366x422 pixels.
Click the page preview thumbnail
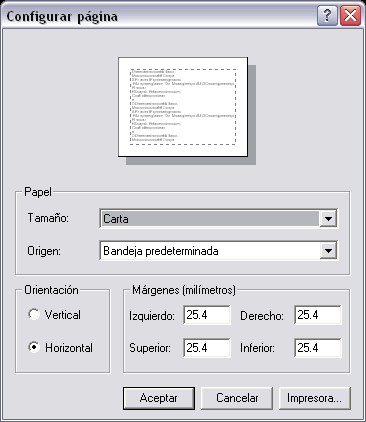click(183, 107)
